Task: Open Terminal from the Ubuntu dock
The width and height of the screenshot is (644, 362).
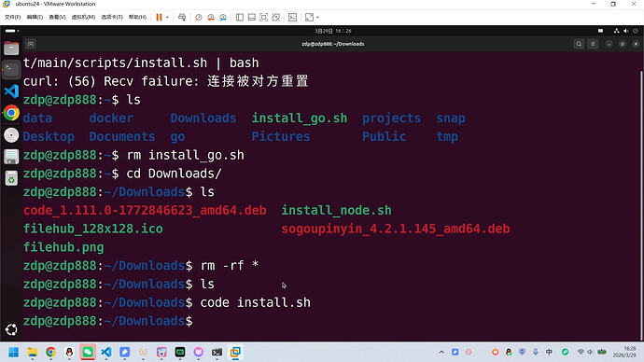Action: [11, 69]
